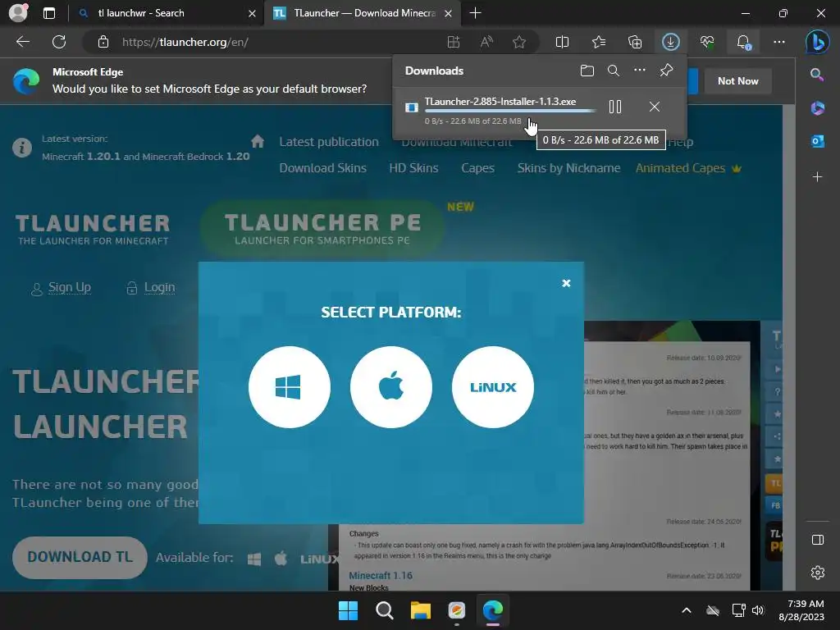
Task: Go to TLauncher site home icon
Action: 258,141
